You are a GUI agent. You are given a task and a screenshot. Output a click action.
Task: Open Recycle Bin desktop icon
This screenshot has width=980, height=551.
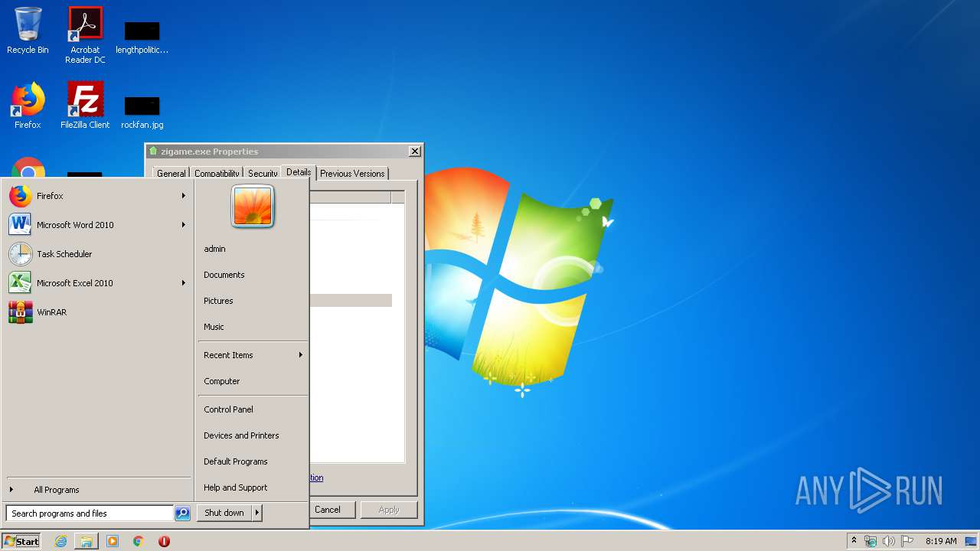point(28,31)
